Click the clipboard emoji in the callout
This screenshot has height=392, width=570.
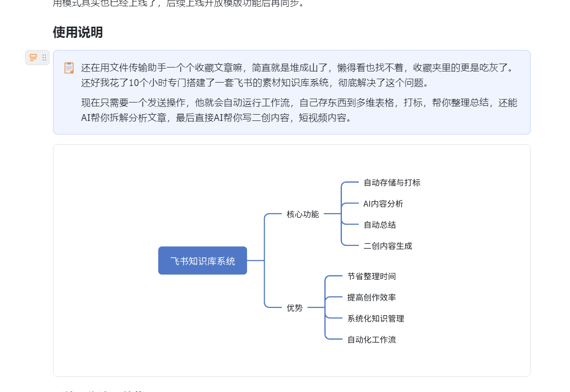(x=69, y=68)
